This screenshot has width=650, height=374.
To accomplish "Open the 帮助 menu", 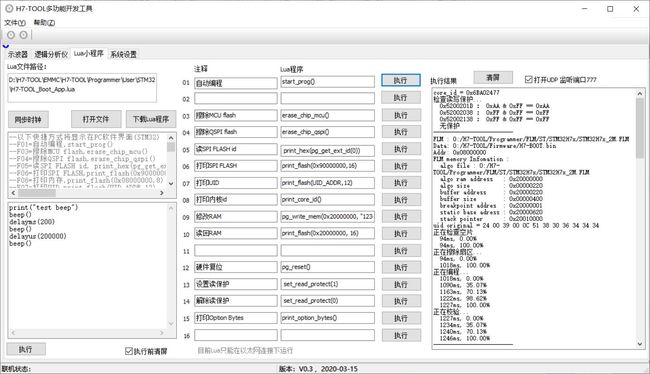I will point(44,23).
